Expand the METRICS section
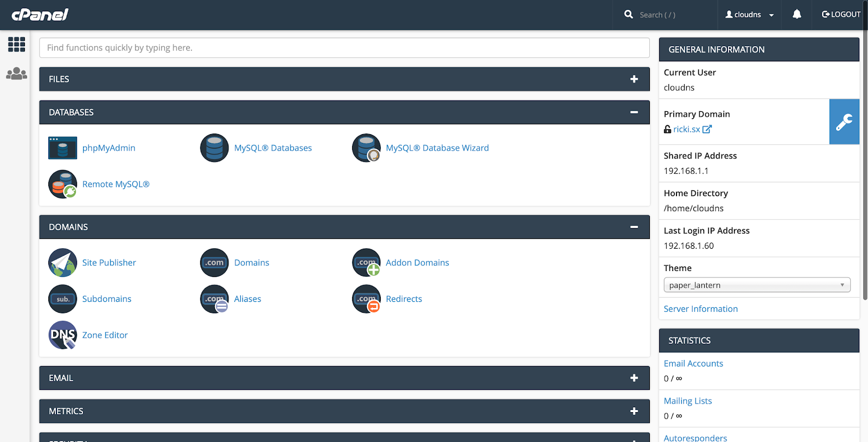The image size is (868, 442). click(634, 411)
